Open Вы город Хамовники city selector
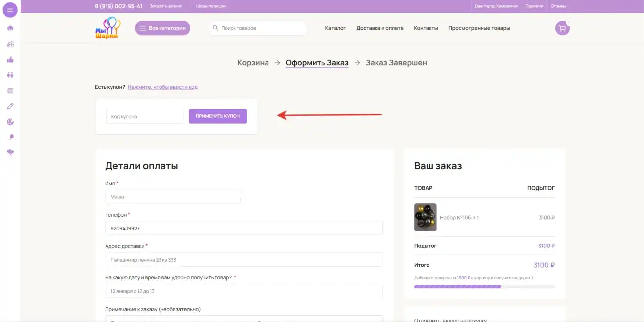 tap(496, 6)
